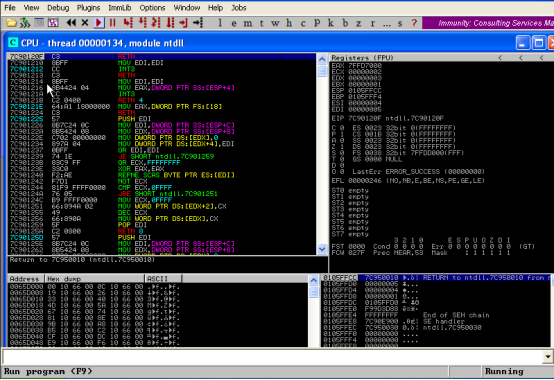Click the command bar input field
The height and width of the screenshot is (380, 554).
click(x=272, y=357)
